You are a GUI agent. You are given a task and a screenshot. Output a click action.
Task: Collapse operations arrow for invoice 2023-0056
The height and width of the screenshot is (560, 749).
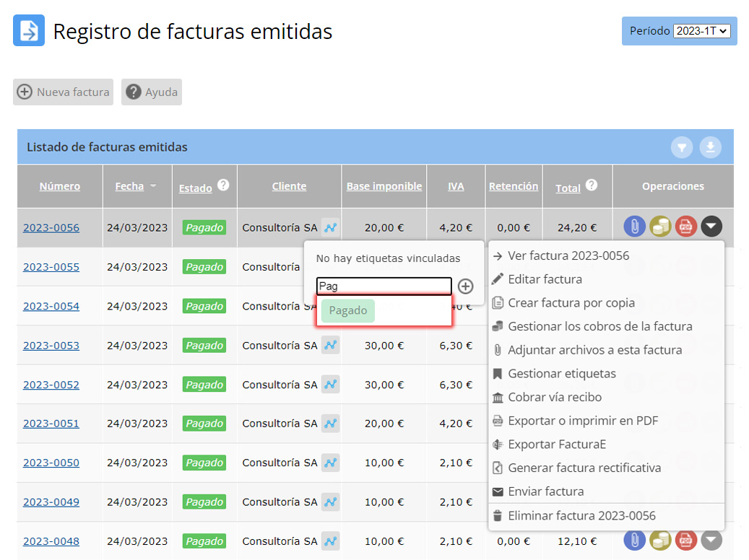click(711, 227)
